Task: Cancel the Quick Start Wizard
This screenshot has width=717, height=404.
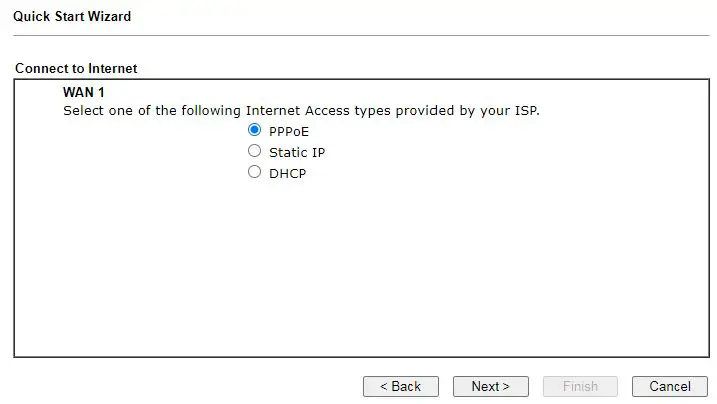Action: tap(669, 386)
